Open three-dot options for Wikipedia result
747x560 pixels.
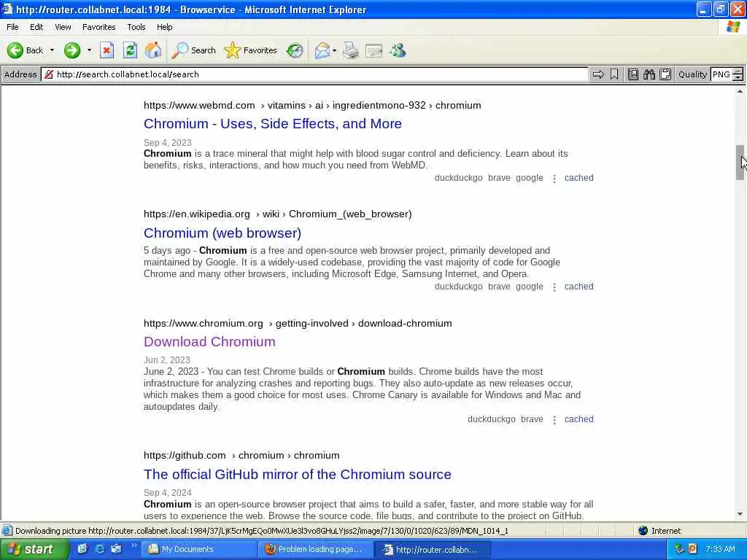click(554, 287)
